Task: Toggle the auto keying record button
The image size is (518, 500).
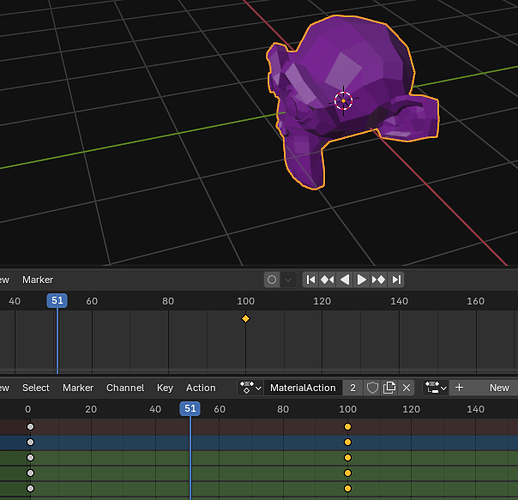Action: click(x=272, y=280)
